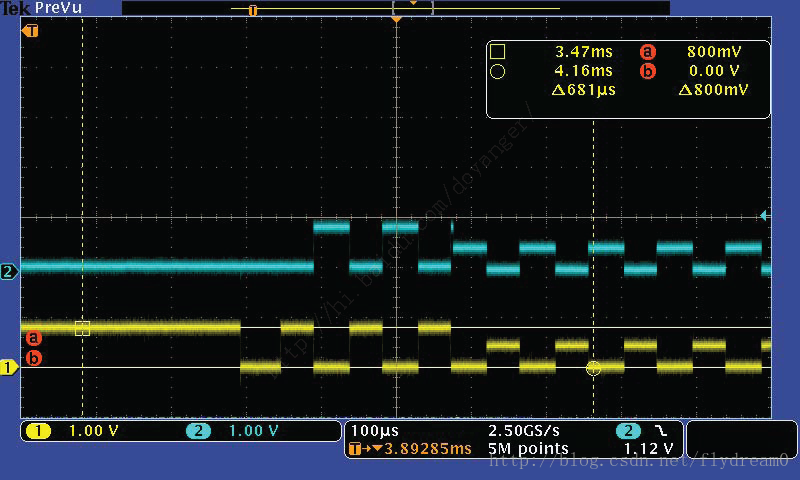Click the 3.47ms cursor time value

584,52
